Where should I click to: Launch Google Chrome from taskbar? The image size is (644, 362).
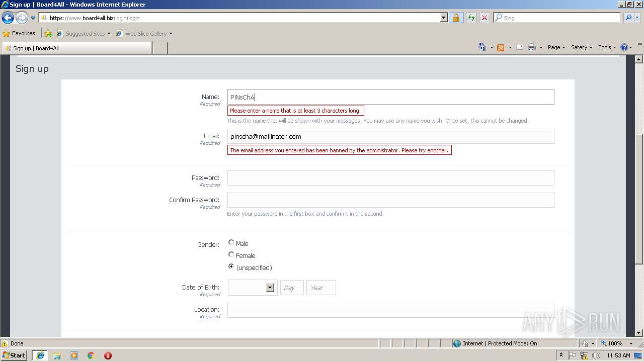(91, 355)
